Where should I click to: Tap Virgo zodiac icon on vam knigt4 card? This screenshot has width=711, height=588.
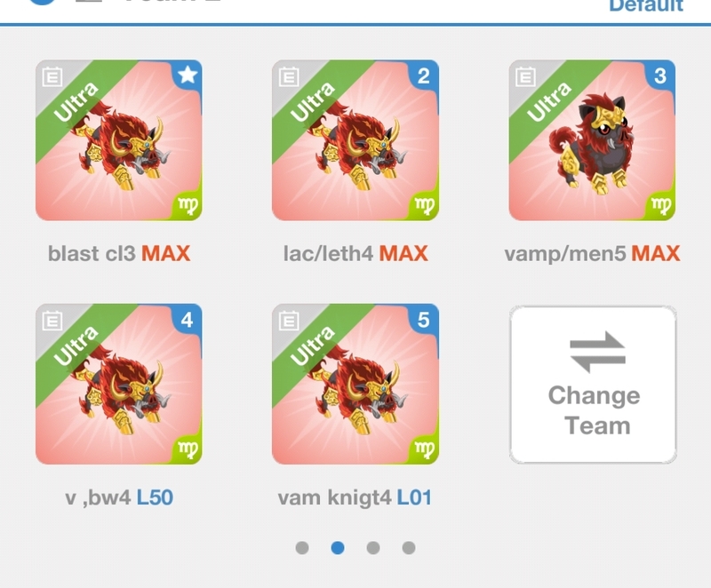point(424,449)
